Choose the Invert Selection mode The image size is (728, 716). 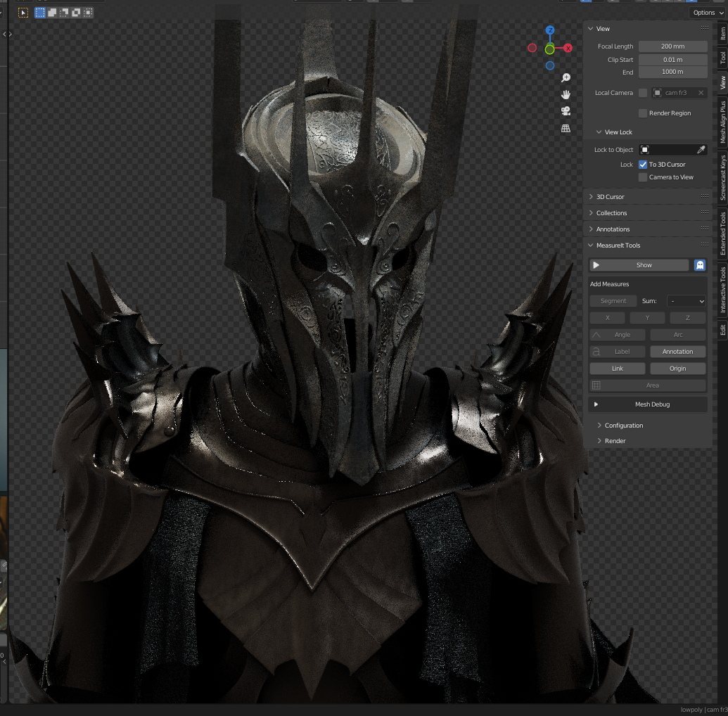click(x=76, y=13)
